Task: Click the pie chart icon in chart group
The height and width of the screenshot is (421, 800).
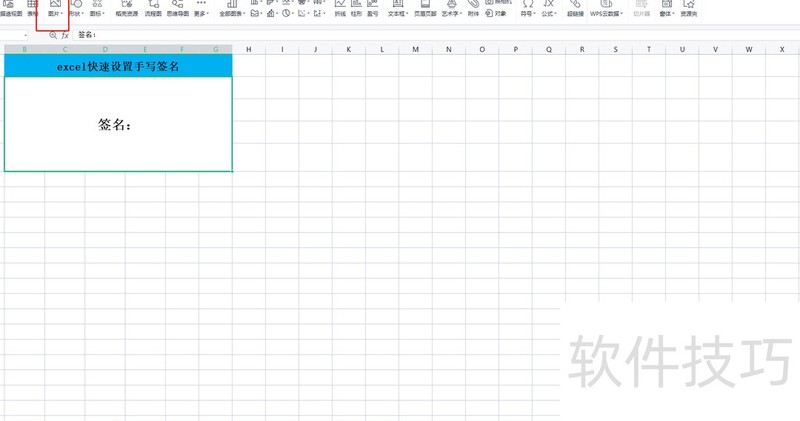Action: pos(287,13)
